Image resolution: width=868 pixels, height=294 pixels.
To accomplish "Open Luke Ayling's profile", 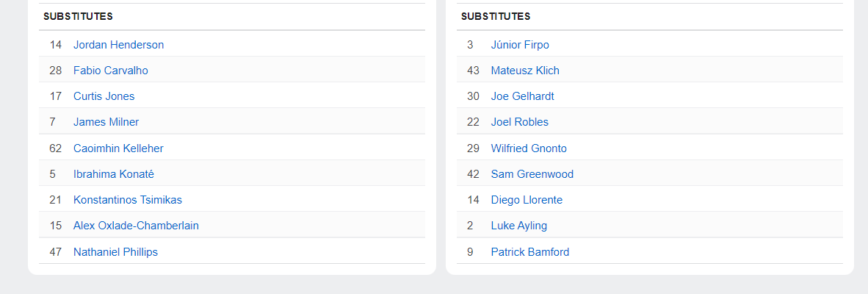I will (518, 226).
